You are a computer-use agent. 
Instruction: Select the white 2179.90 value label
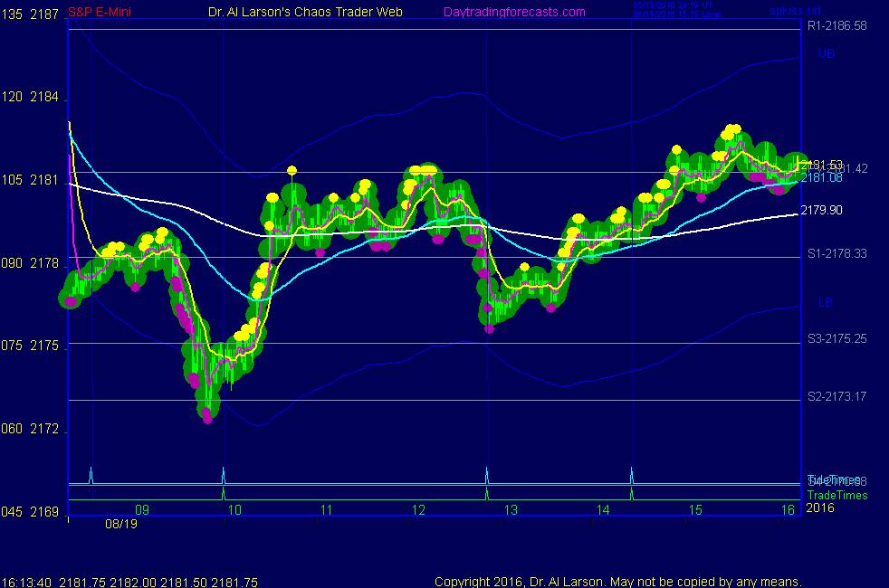click(x=821, y=210)
